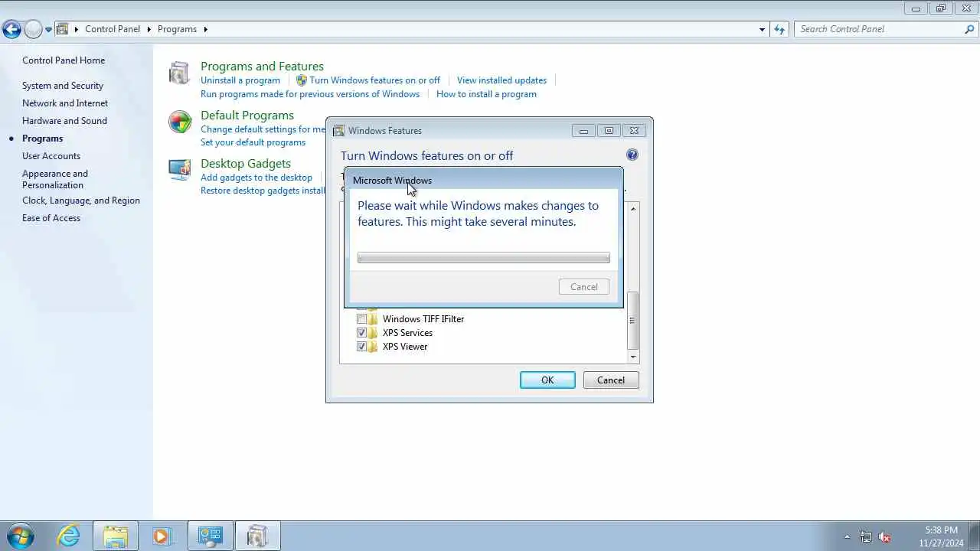Click the progress bar in the wait dialog

tap(484, 258)
